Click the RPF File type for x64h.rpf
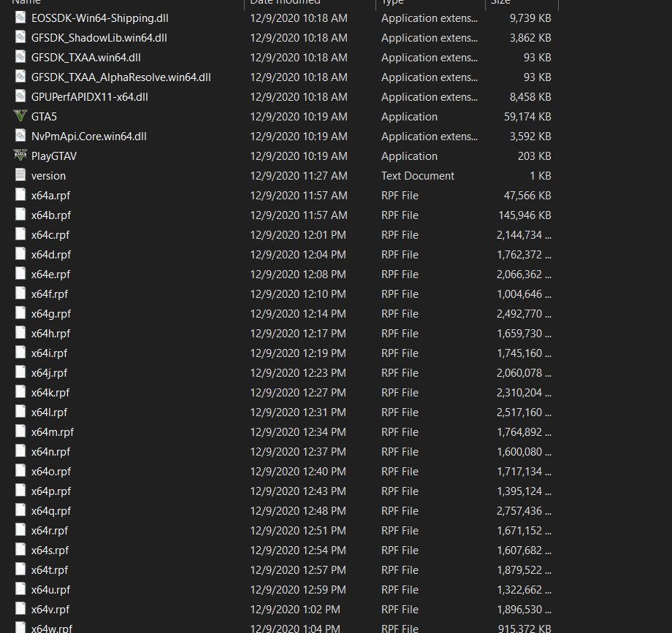The image size is (672, 633). pos(400,334)
